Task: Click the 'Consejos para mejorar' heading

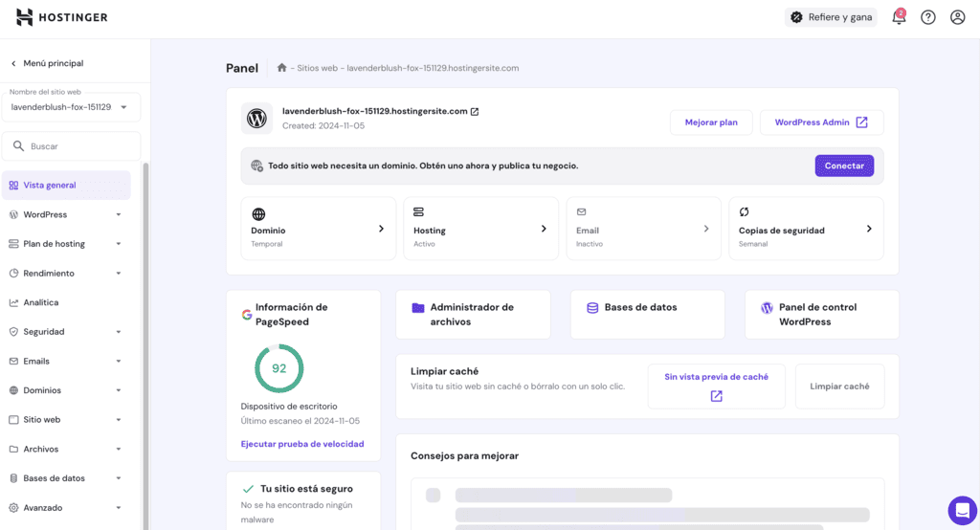Action: [464, 455]
